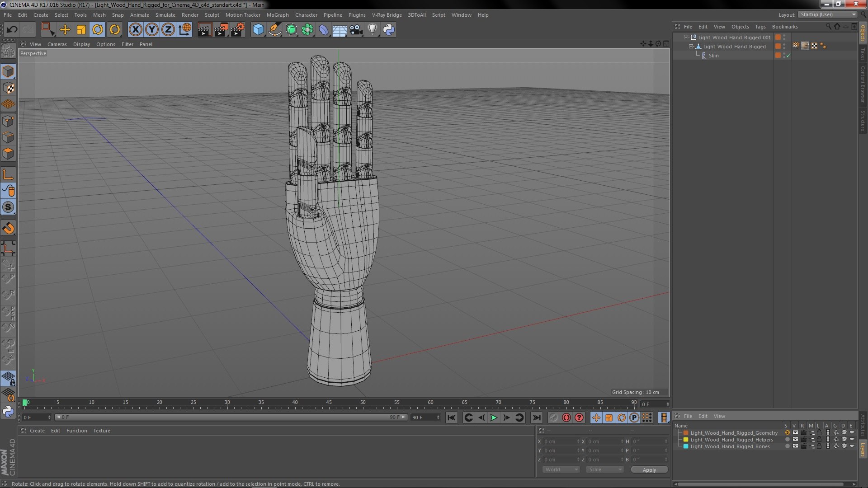This screenshot has width=868, height=488.
Task: Toggle position keyframe recording icon
Action: [596, 418]
